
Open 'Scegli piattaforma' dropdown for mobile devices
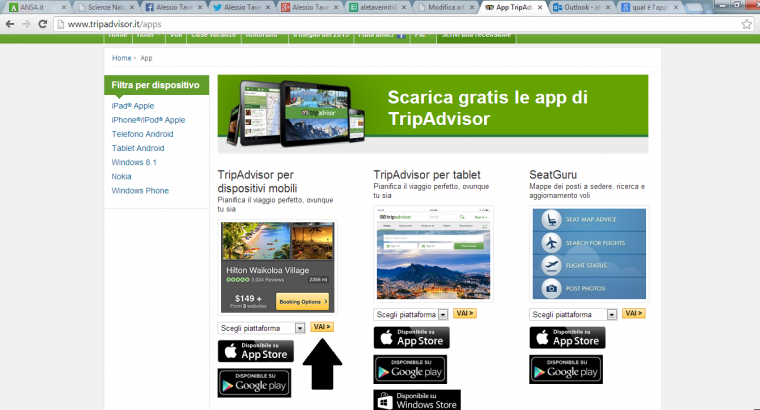(x=261, y=328)
